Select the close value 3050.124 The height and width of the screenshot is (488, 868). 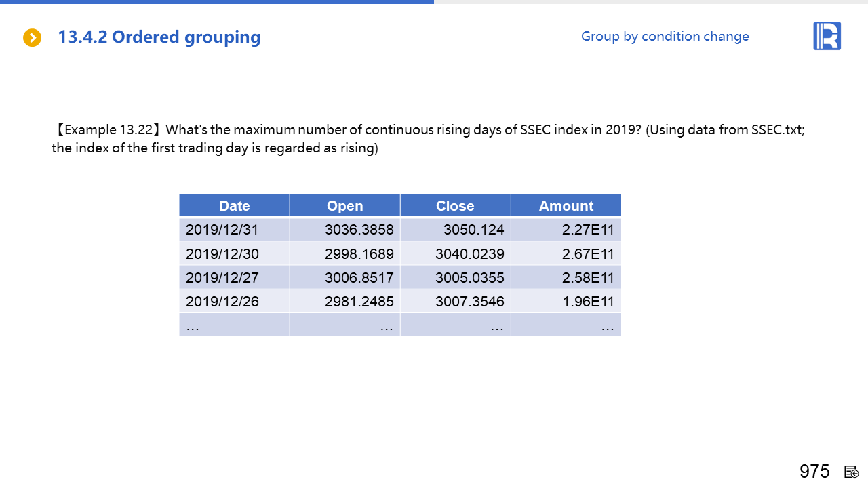coord(473,230)
